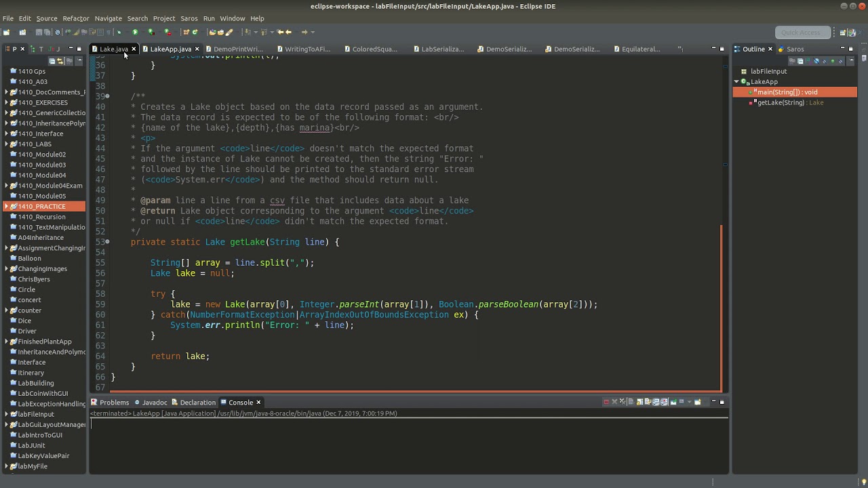Screen dimensions: 868x488
Task: Select main(String[]) in Outline
Action: [787, 92]
